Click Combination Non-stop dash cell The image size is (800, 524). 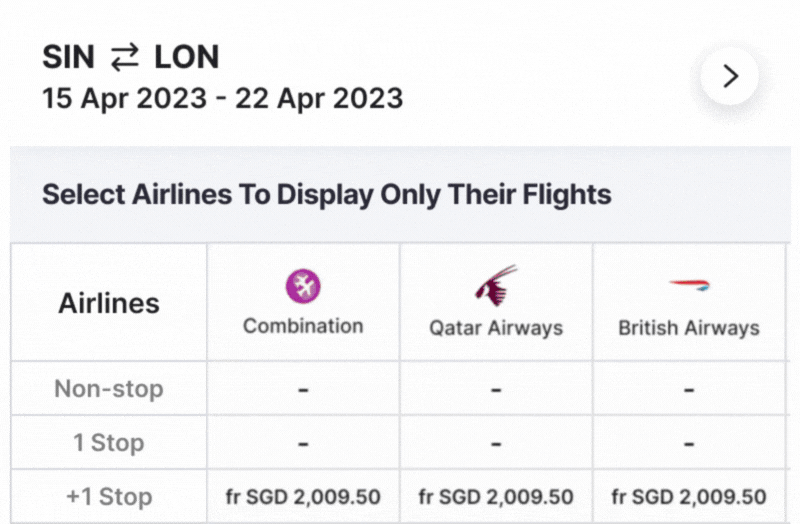pyautogui.click(x=303, y=389)
